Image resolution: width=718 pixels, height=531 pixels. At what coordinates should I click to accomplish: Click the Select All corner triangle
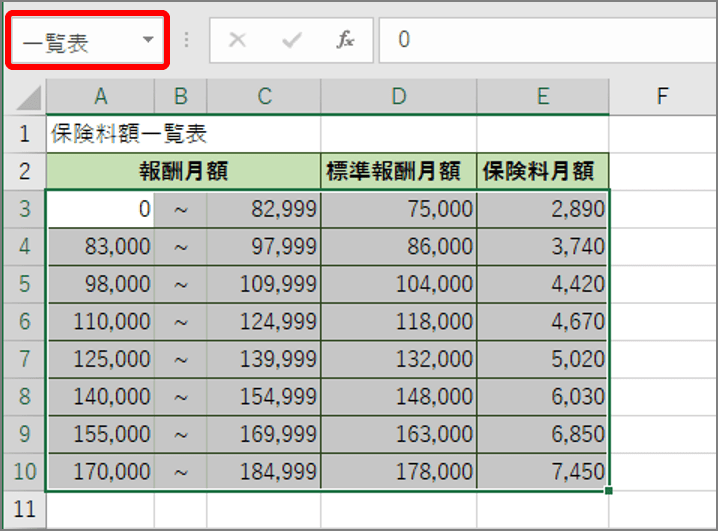(28, 98)
